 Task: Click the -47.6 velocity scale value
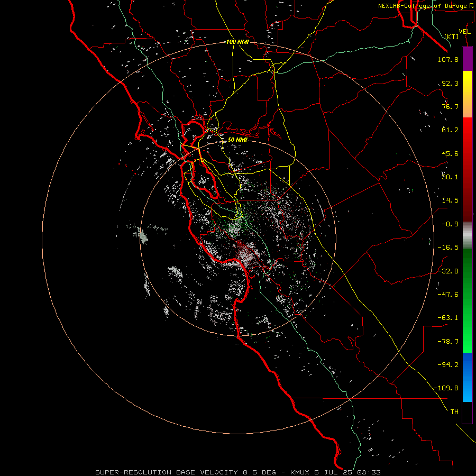(x=448, y=295)
